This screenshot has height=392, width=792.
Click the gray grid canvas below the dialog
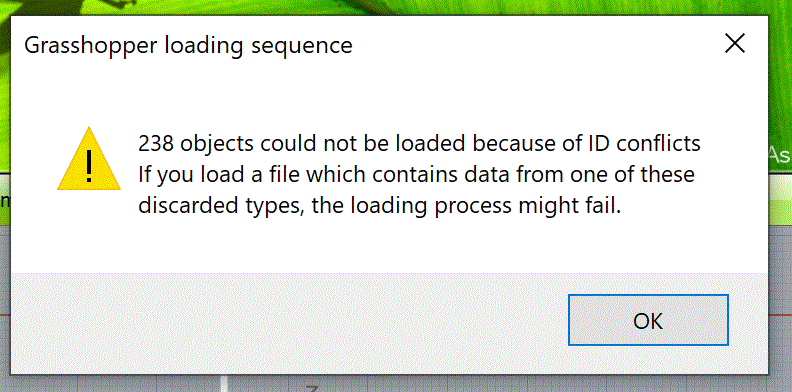tap(505, 383)
